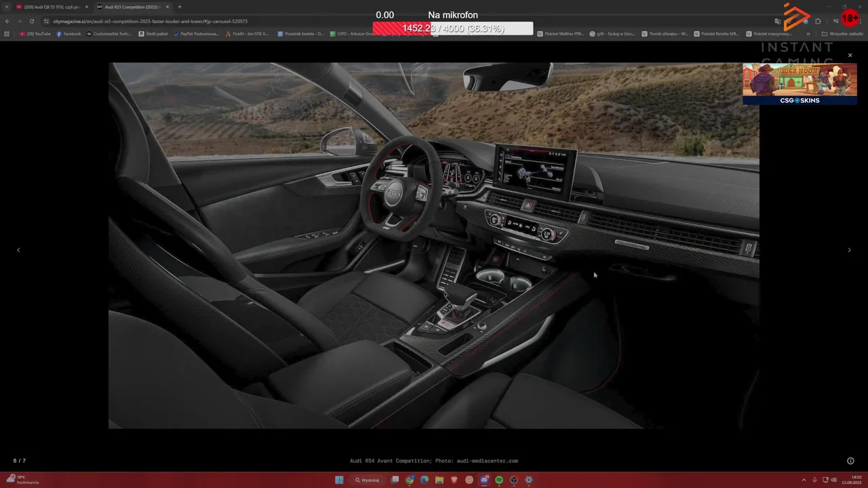Open the Windows Start menu
Image resolution: width=868 pixels, height=488 pixels.
click(x=339, y=480)
